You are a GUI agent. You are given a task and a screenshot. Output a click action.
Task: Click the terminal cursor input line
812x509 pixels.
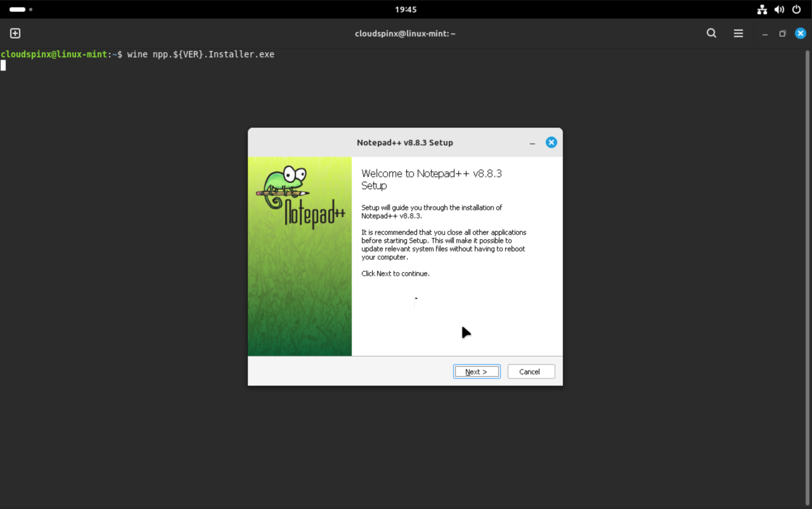4,65
